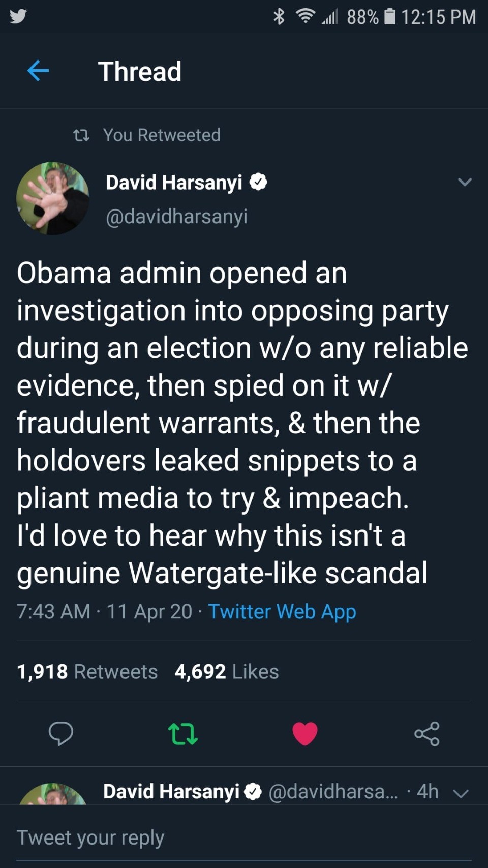The width and height of the screenshot is (488, 868).
Task: Undo retweet with the green retweet icon
Action: pos(182,733)
